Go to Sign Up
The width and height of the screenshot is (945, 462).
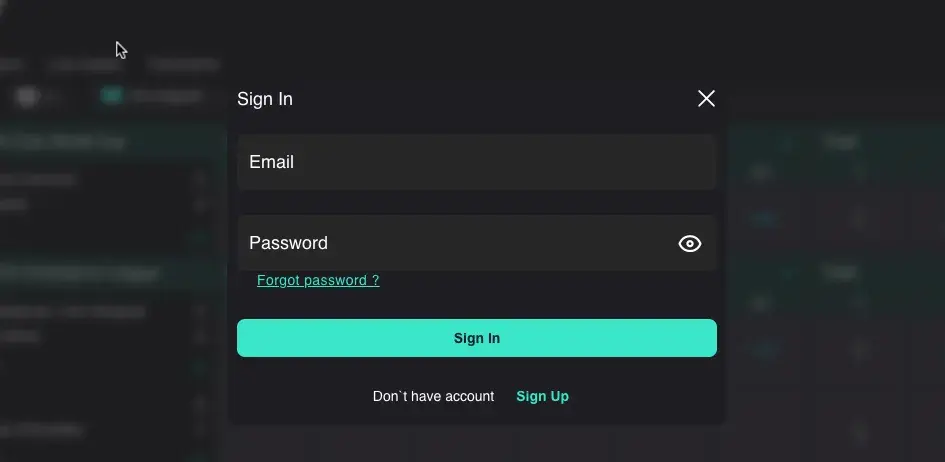point(542,396)
